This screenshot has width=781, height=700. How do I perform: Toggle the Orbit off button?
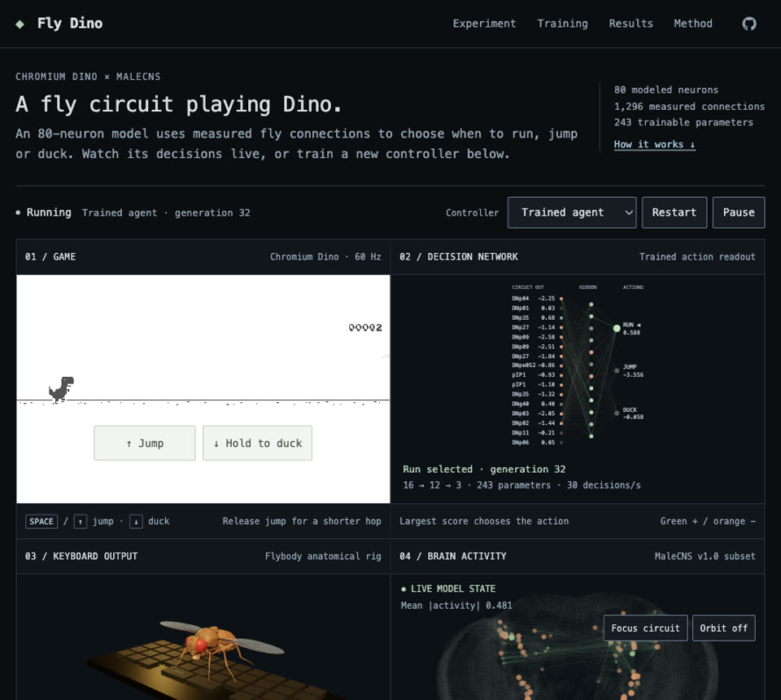[724, 628]
